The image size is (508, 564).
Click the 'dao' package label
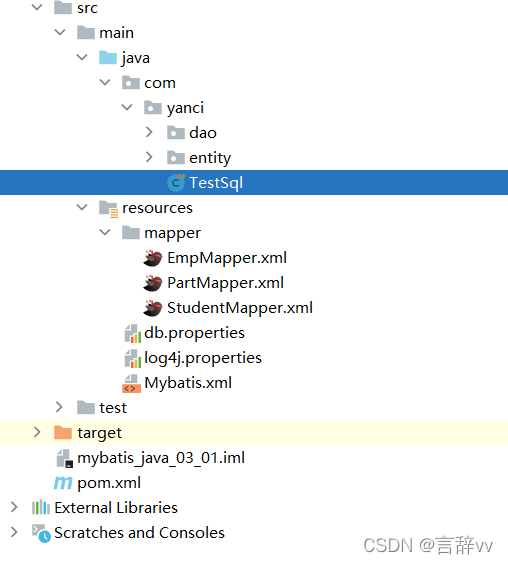[x=203, y=133]
